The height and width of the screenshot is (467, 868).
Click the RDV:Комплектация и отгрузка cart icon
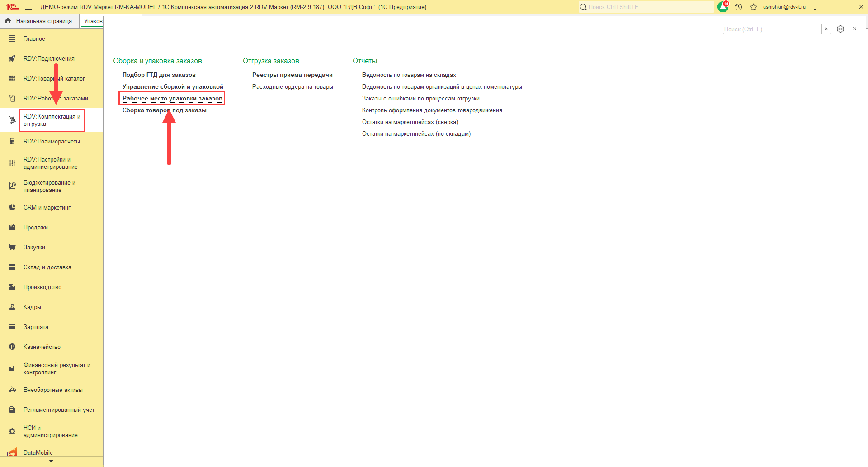(12, 120)
